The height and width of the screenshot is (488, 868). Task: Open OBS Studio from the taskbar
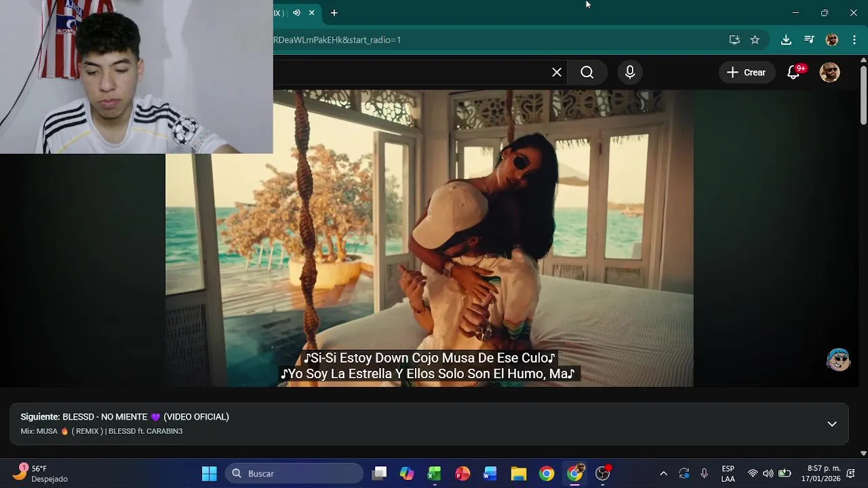(603, 474)
